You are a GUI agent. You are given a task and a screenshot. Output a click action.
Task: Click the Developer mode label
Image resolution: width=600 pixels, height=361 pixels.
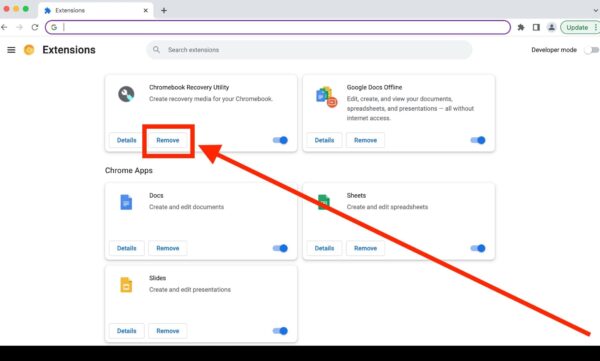point(554,50)
